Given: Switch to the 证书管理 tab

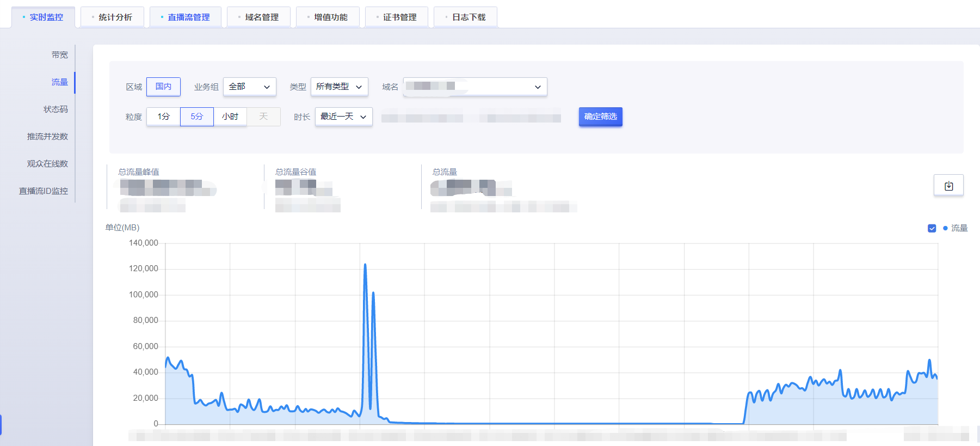Looking at the screenshot, I should pyautogui.click(x=397, y=17).
